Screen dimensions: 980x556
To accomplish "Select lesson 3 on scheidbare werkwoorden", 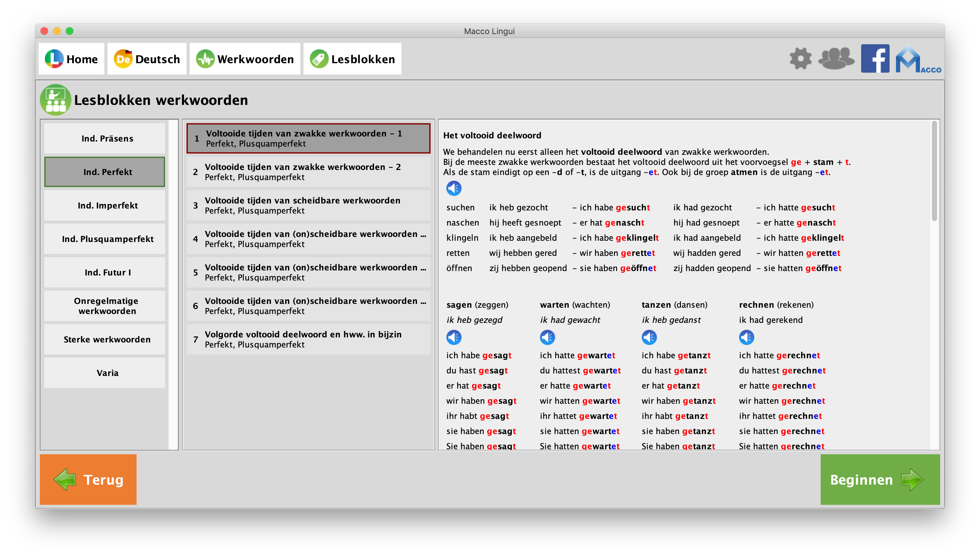I will (308, 205).
